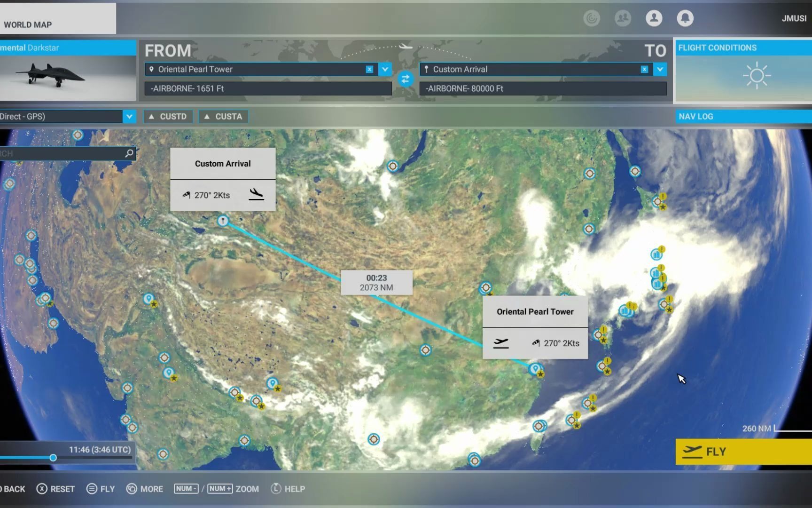Click the Oriental Pearl Tower map marker
This screenshot has width=812, height=508.
(x=535, y=369)
